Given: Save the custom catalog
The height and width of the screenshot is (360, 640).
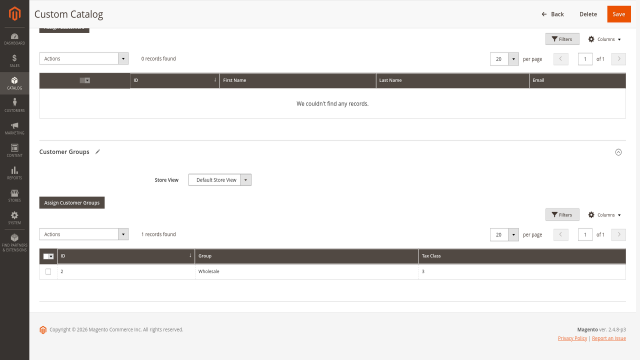Looking at the screenshot, I should click(619, 14).
